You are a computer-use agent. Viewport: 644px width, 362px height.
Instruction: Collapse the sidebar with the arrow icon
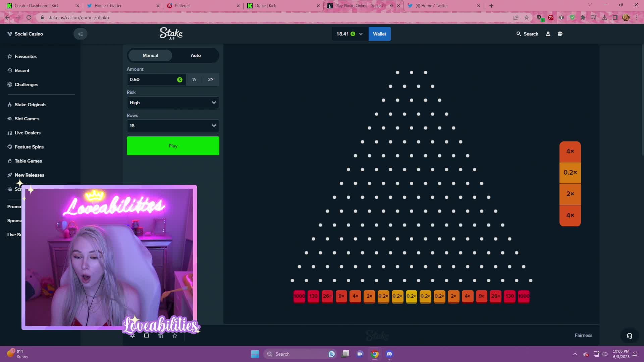coord(80,34)
